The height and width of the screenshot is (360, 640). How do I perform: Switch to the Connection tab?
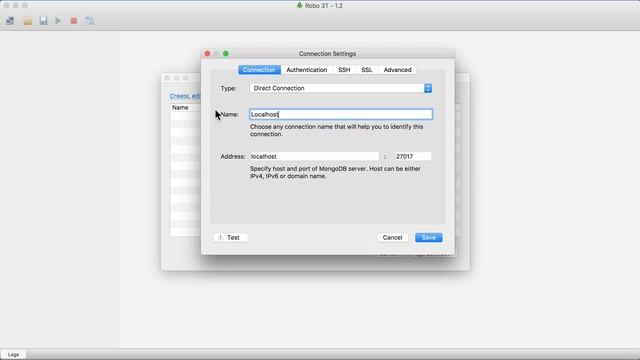259,70
